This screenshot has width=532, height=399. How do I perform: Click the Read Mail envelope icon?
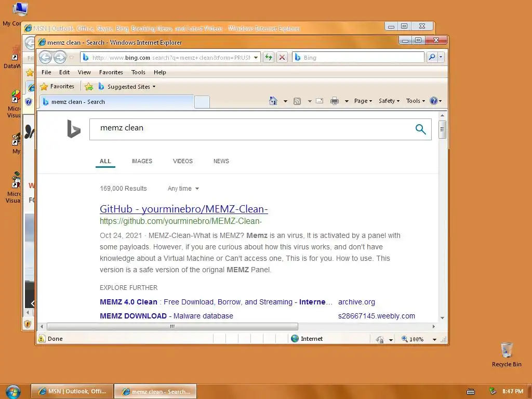pyautogui.click(x=320, y=101)
